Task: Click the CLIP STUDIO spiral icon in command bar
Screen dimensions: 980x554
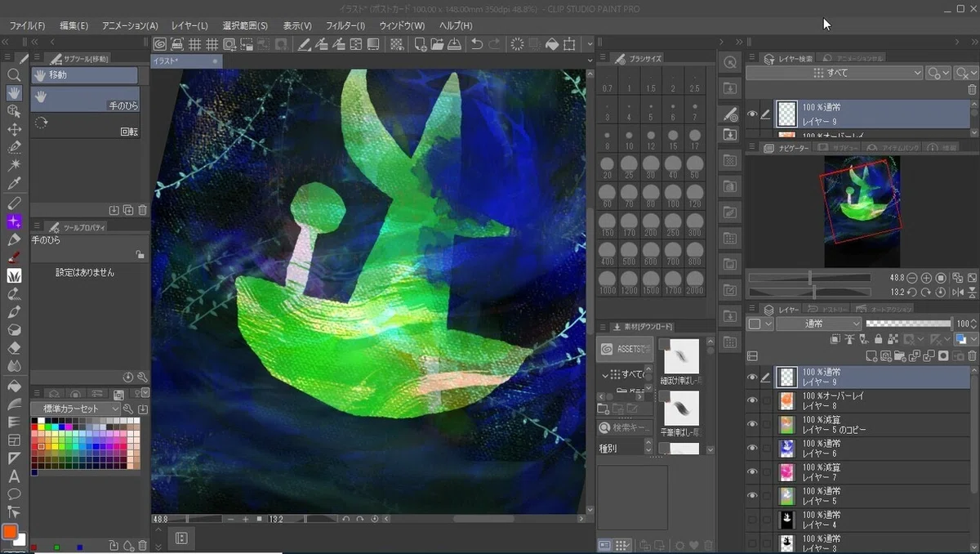Action: coord(160,44)
